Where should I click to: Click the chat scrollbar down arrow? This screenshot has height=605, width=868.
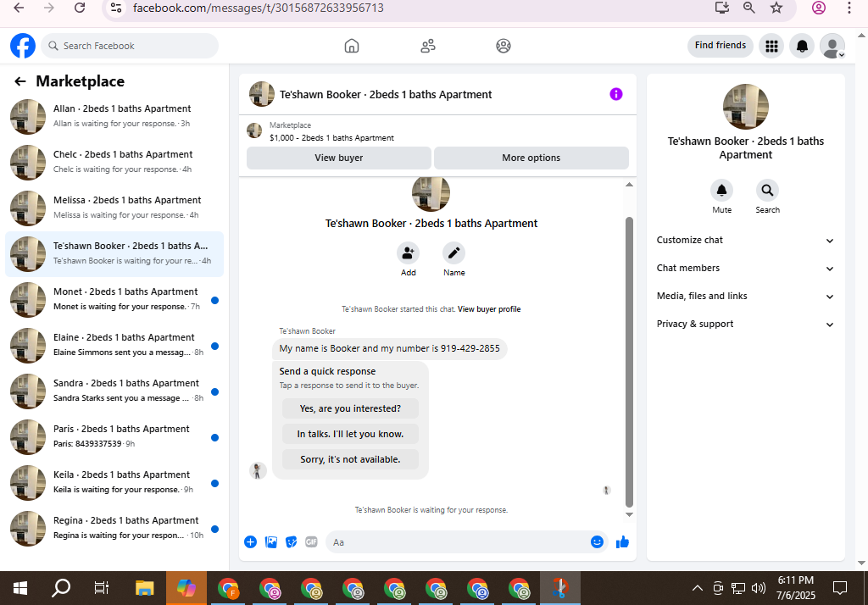pyautogui.click(x=629, y=514)
